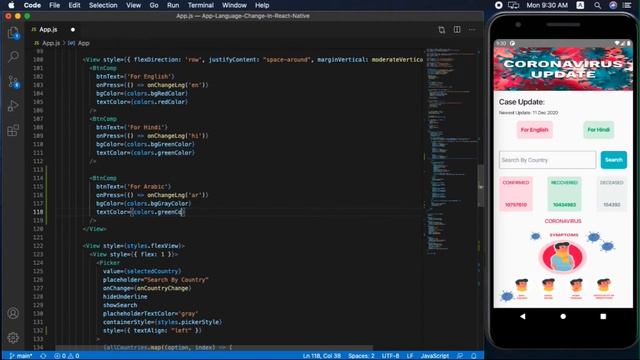
Task: Open the Go menu
Action: [154, 5]
